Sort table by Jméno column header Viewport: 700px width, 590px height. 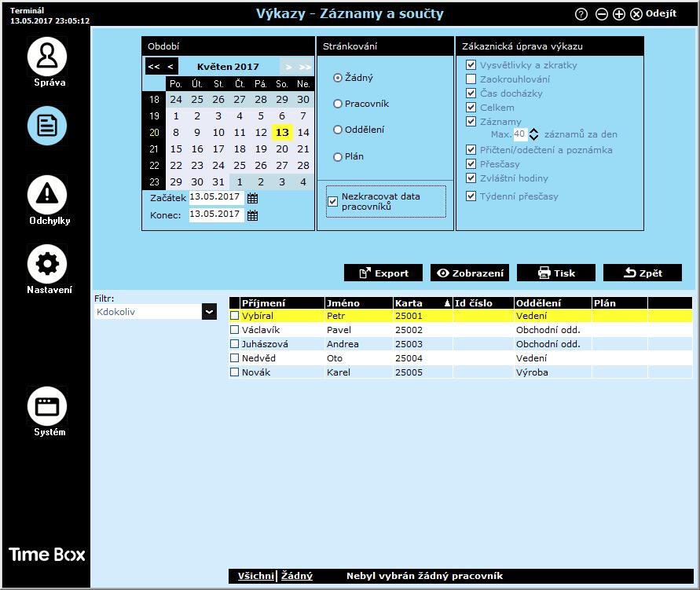pos(359,303)
